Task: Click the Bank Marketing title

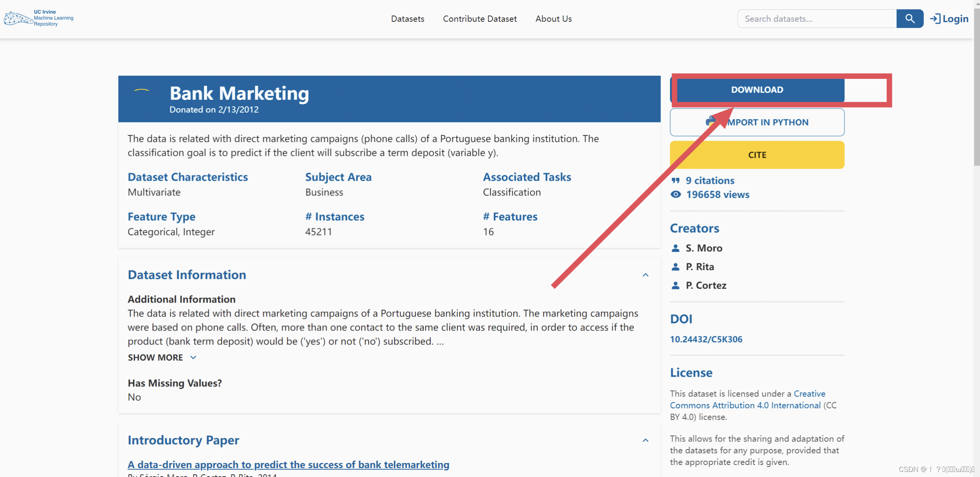Action: pos(239,93)
